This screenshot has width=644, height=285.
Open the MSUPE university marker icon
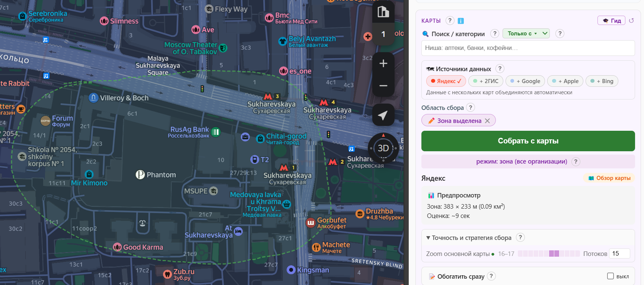214,191
